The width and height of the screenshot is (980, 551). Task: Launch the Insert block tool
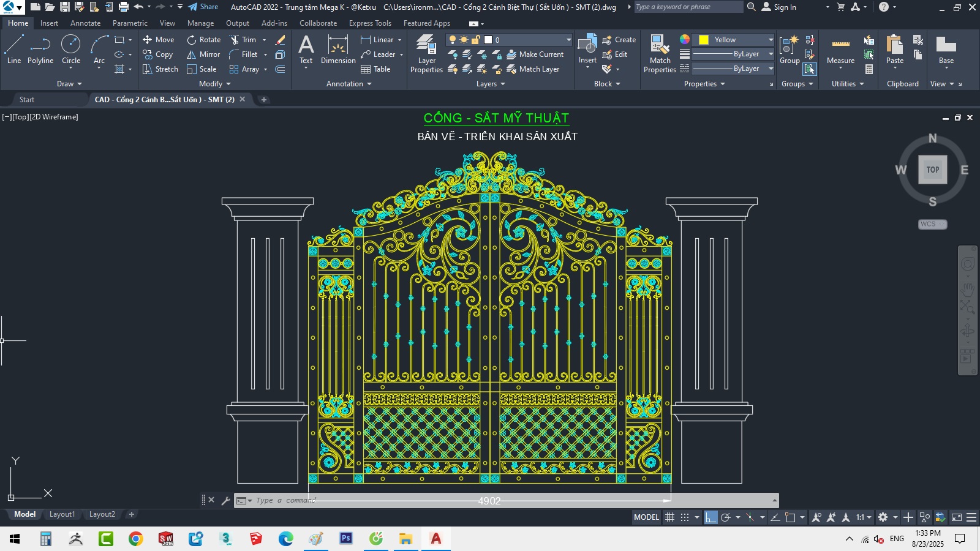point(587,49)
